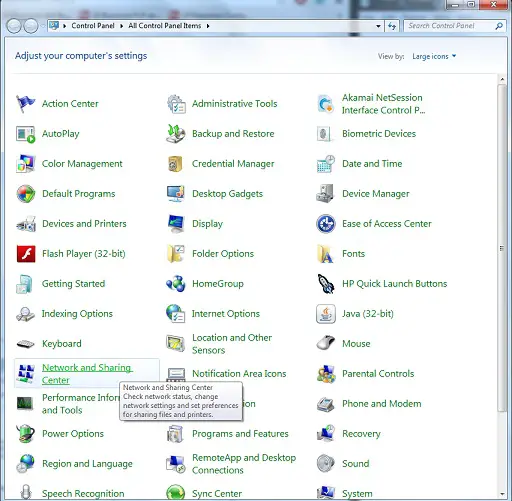The height and width of the screenshot is (501, 512).
Task: Open Speech Recognition link
Action: 83,494
